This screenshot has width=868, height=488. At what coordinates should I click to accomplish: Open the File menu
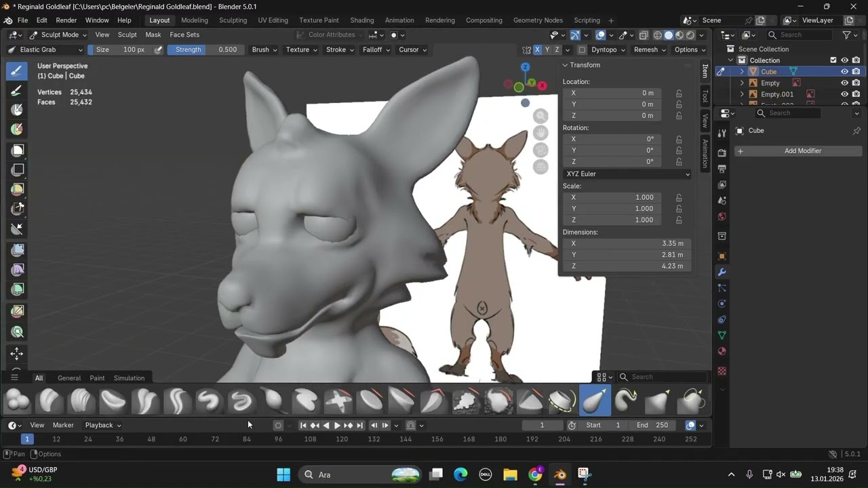22,20
